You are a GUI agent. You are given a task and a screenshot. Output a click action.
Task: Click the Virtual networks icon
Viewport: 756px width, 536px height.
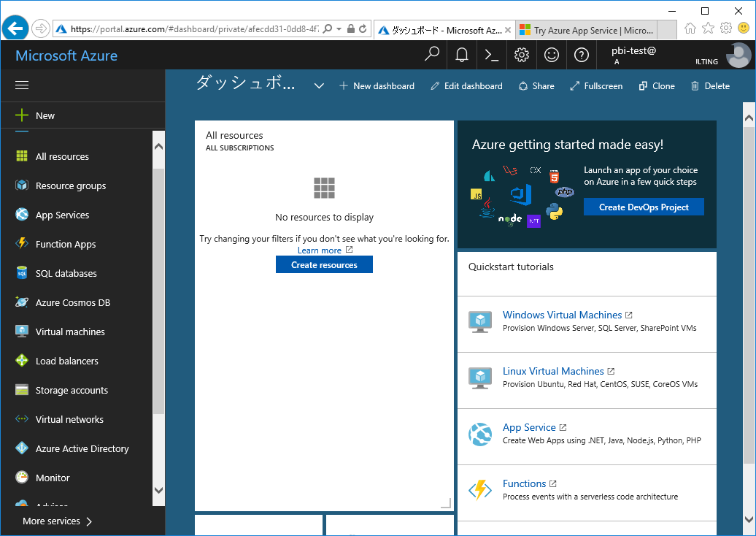pos(22,418)
